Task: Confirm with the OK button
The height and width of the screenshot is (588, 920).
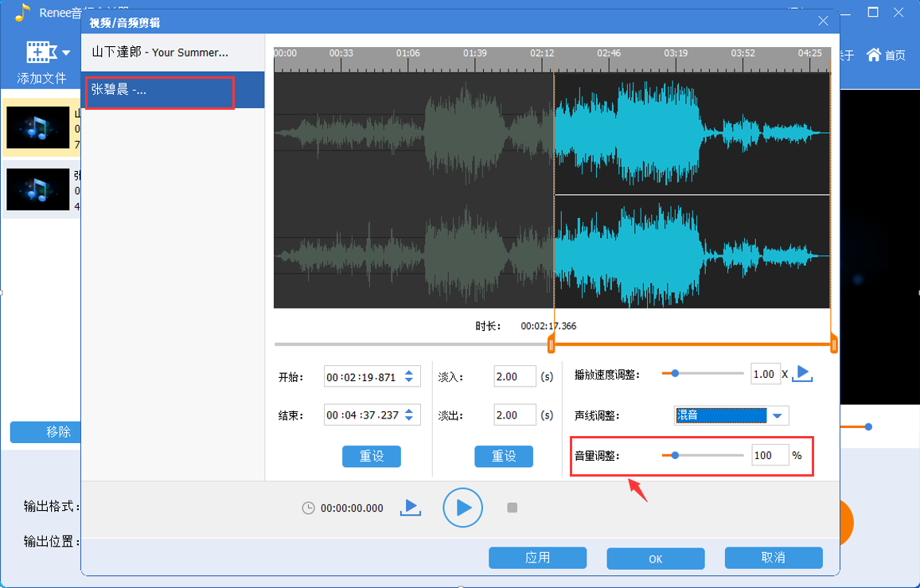Action: (656, 559)
